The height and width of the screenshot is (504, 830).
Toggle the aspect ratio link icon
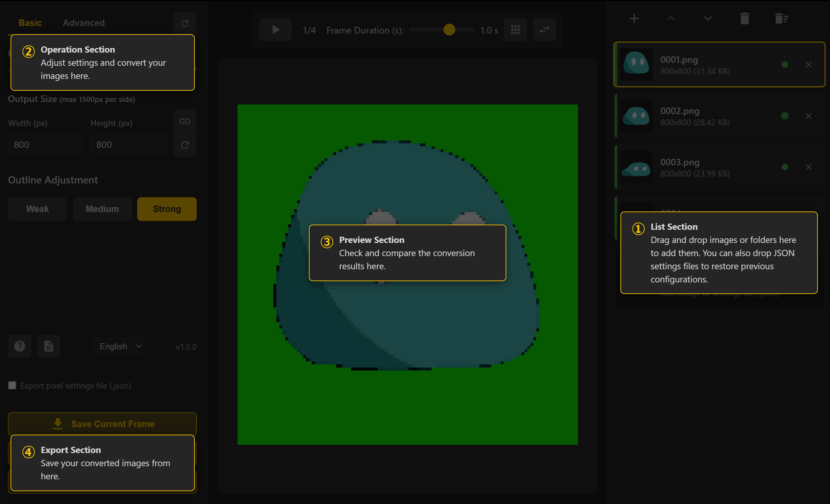pos(185,121)
